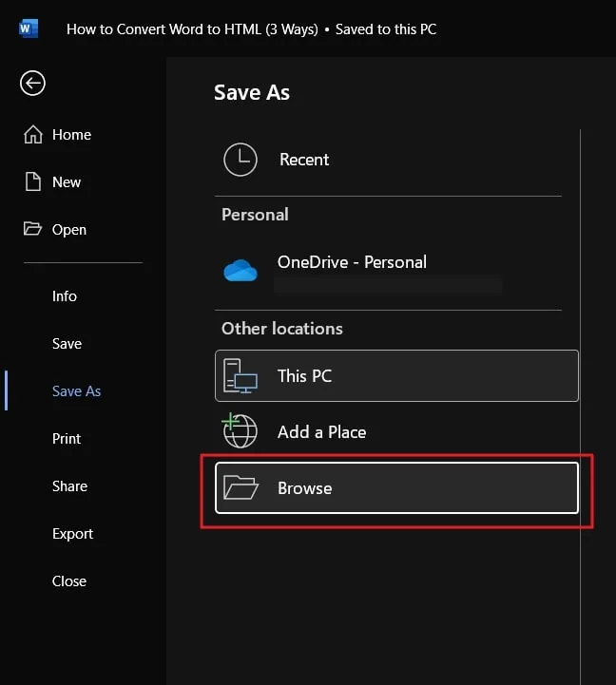Image resolution: width=616 pixels, height=685 pixels.
Task: Click the This PC computer icon
Action: click(241, 376)
